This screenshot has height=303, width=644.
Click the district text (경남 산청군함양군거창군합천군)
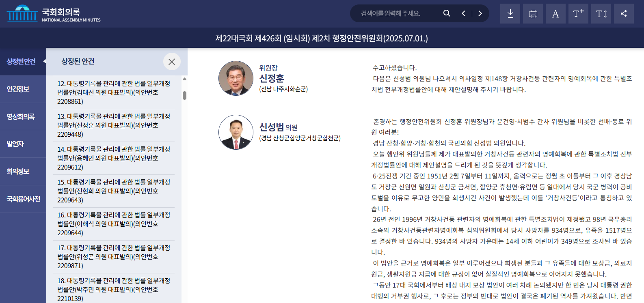pos(300,138)
